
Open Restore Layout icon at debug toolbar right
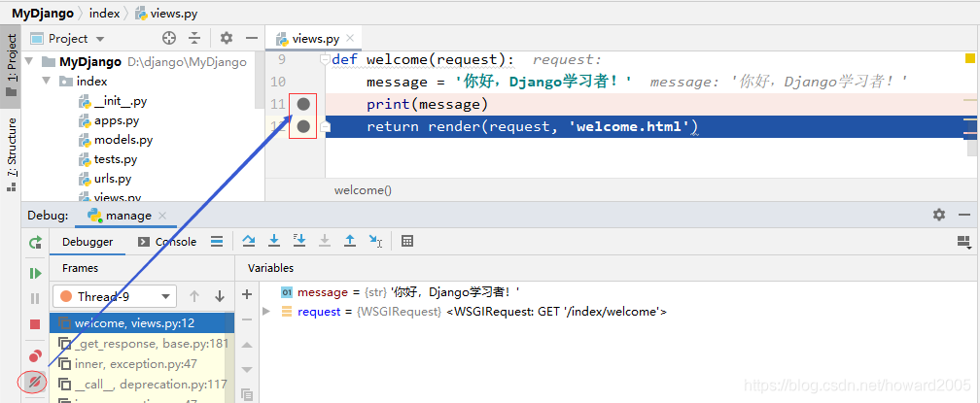pos(963,242)
